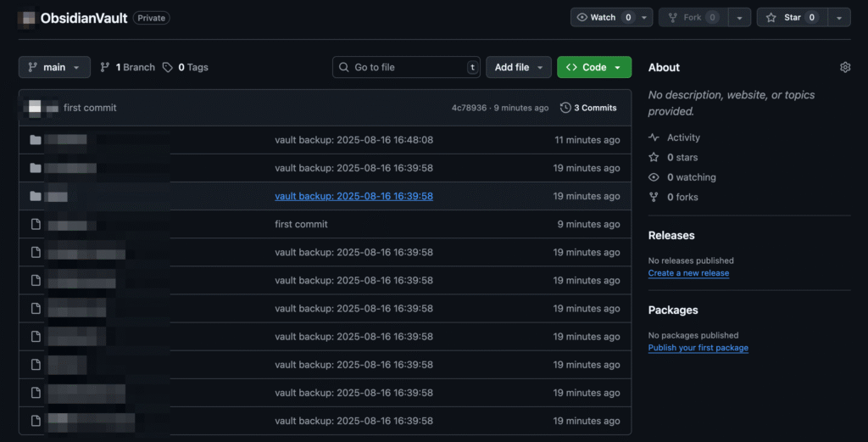The height and width of the screenshot is (442, 868).
Task: Click the star icon on Star button
Action: pyautogui.click(x=771, y=18)
